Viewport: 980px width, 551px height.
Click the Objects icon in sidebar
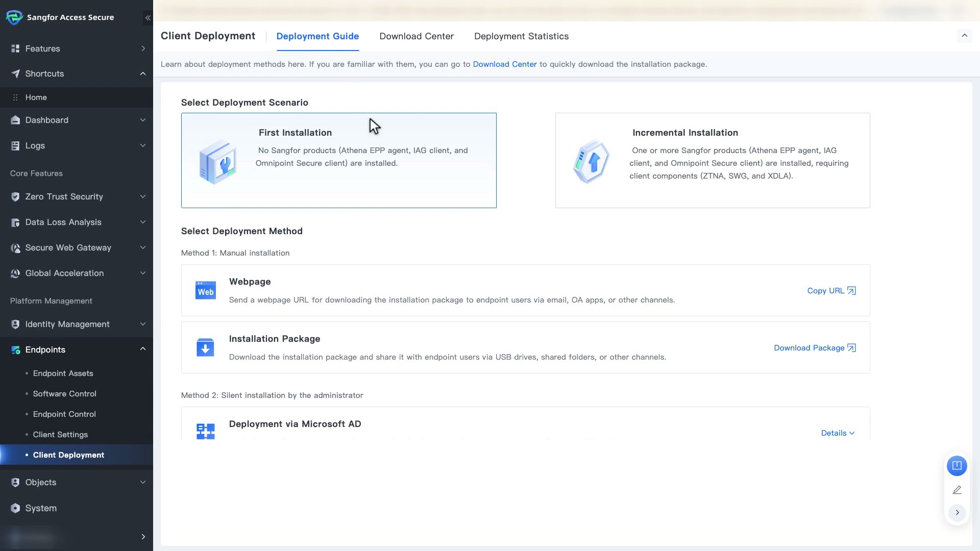point(15,482)
